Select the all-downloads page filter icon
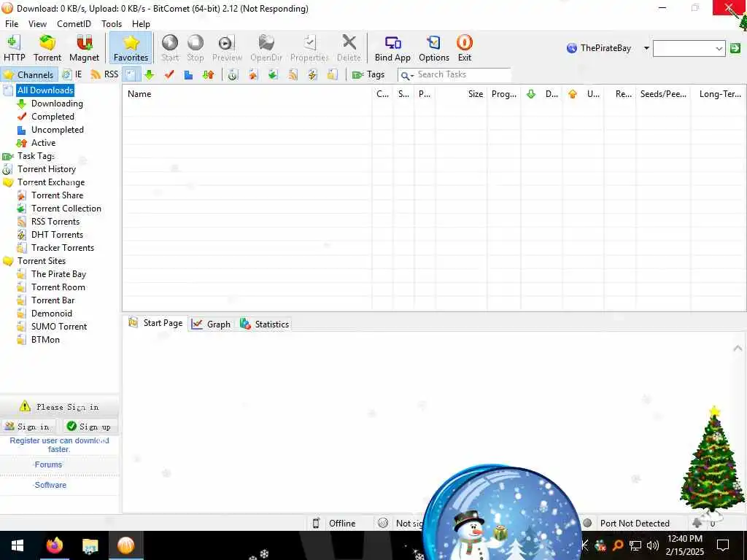 pyautogui.click(x=131, y=75)
